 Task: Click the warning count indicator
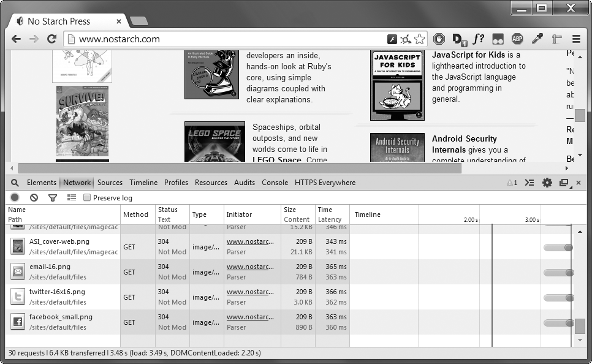pyautogui.click(x=512, y=183)
